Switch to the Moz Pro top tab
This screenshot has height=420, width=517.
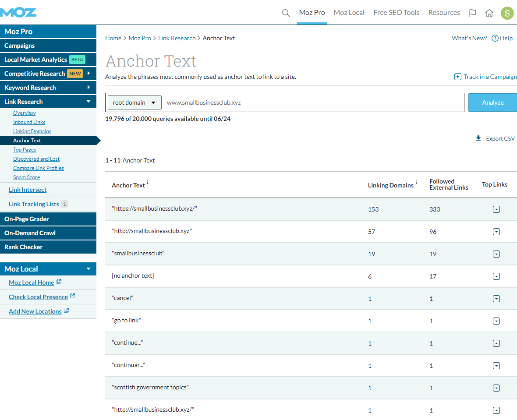[312, 13]
